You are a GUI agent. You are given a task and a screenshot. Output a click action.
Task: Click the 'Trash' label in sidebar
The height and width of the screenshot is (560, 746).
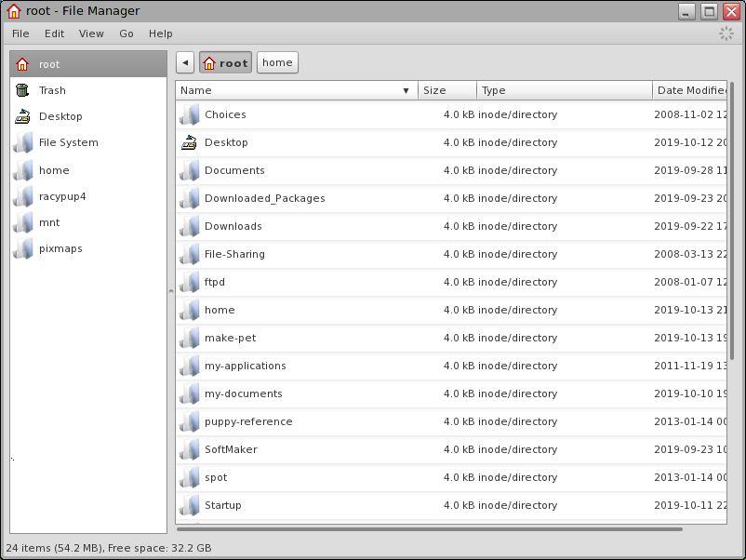52,90
